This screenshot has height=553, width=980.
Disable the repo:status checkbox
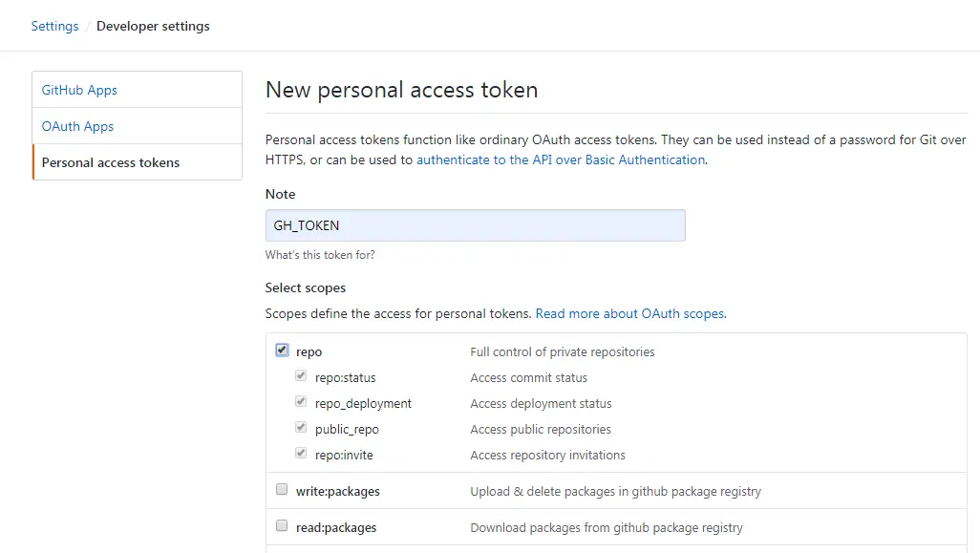(301, 376)
